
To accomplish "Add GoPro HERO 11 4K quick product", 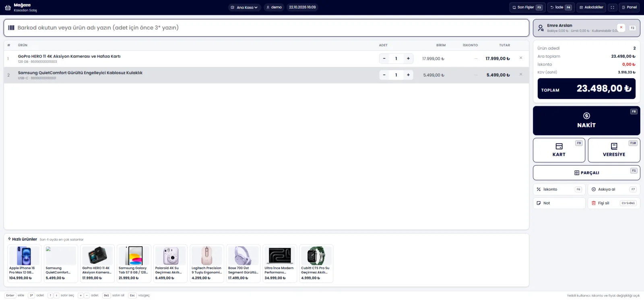I will [97, 263].
